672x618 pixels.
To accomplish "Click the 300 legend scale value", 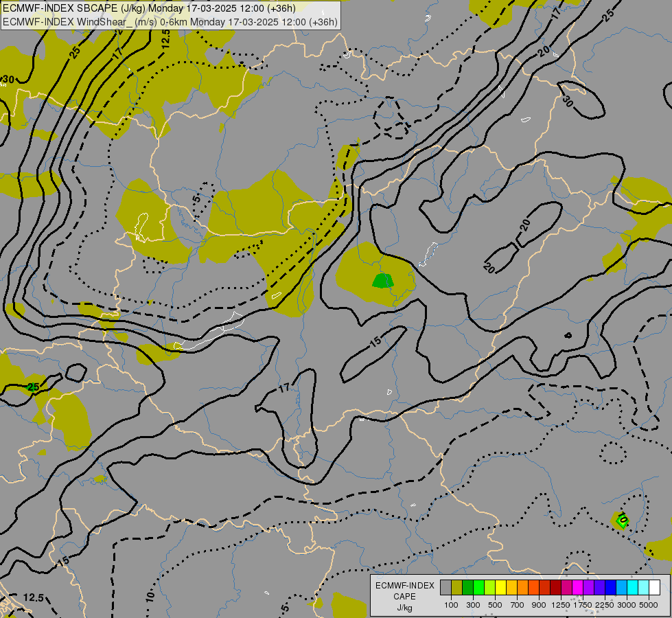I will pos(473,605).
